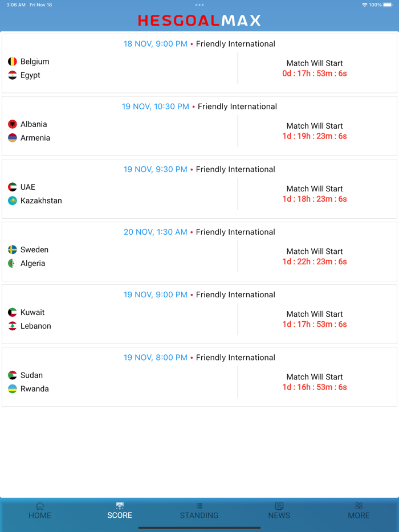Screen dimensions: 399x532
Task: Select the Score tab
Action: tap(120, 510)
